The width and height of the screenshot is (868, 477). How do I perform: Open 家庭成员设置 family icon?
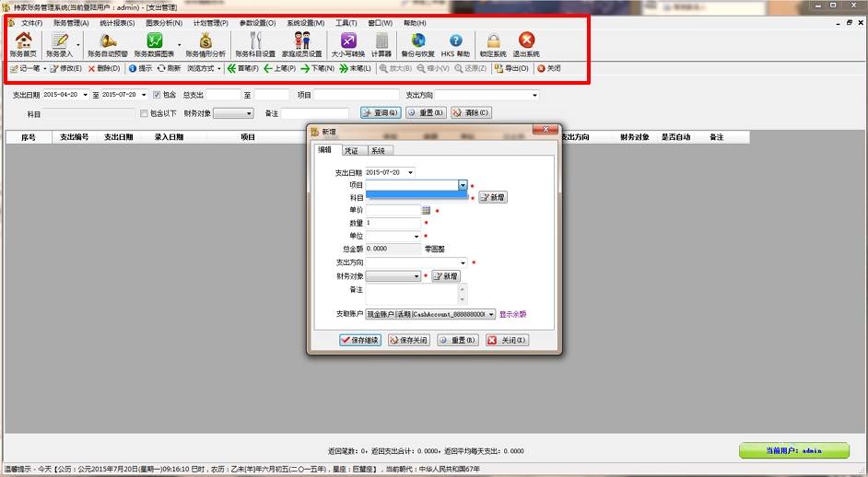point(301,45)
